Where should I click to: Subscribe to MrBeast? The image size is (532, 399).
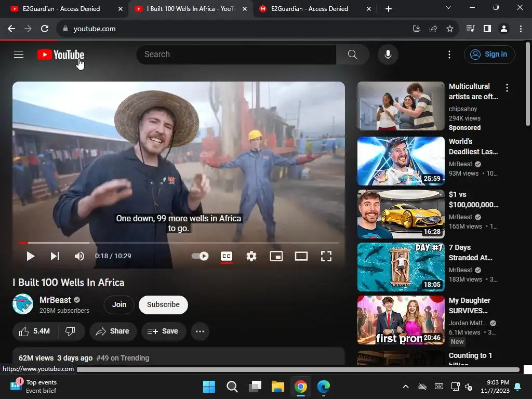(163, 304)
